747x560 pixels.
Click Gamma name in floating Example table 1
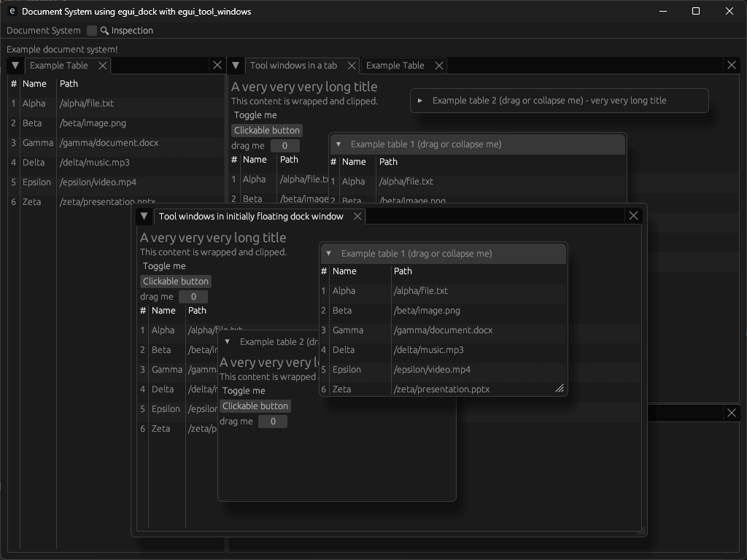(348, 330)
